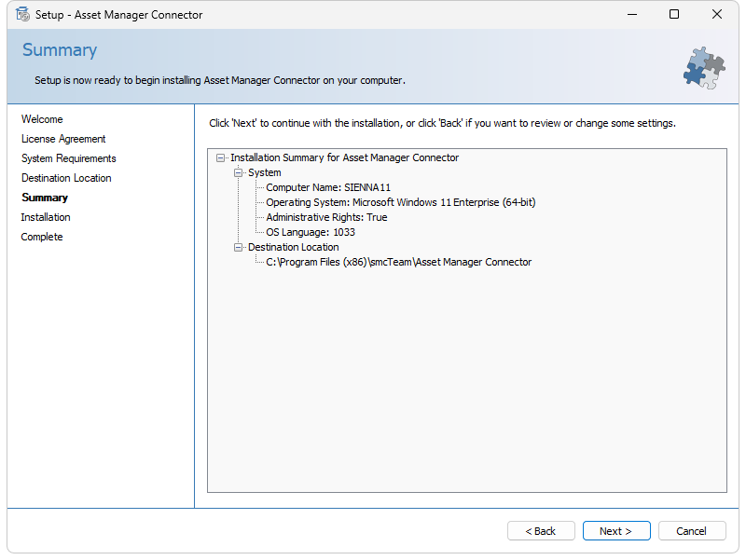
Task: Close the setup window
Action: click(x=716, y=14)
